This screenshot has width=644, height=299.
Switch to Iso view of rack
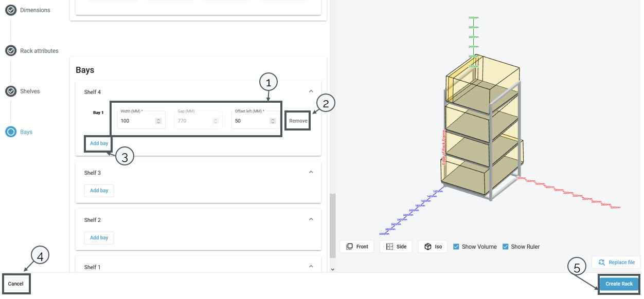tap(433, 247)
